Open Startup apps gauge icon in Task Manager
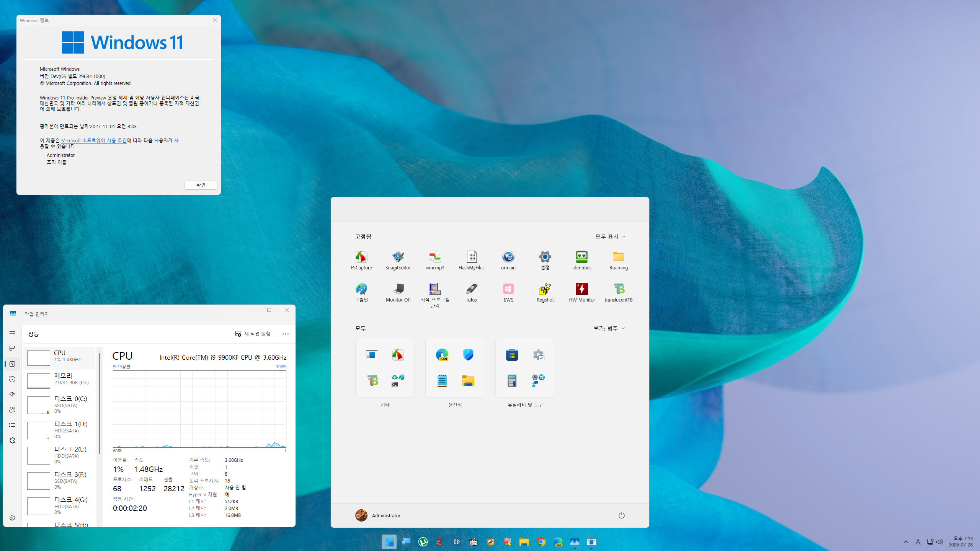Viewport: 980px width, 551px height. [x=12, y=395]
